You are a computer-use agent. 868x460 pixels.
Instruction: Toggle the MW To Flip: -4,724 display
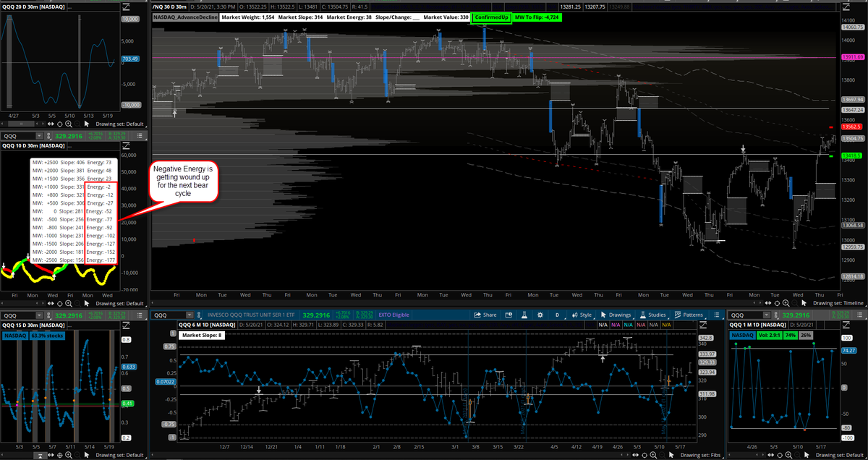pos(537,17)
